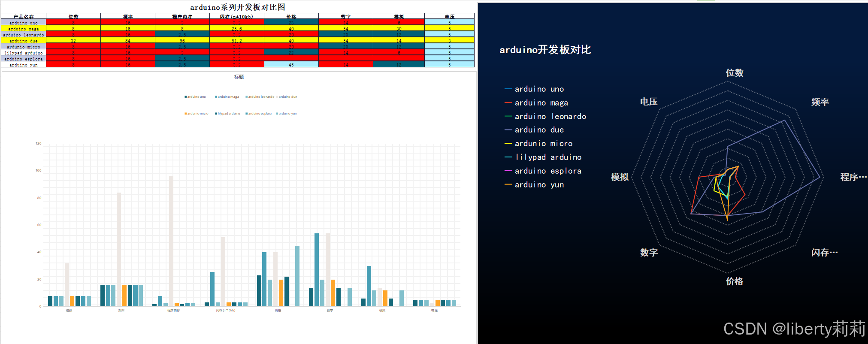Image resolution: width=868 pixels, height=344 pixels.
Task: Click 'lilypad arduino' in the radar chart legend
Action: coord(543,157)
